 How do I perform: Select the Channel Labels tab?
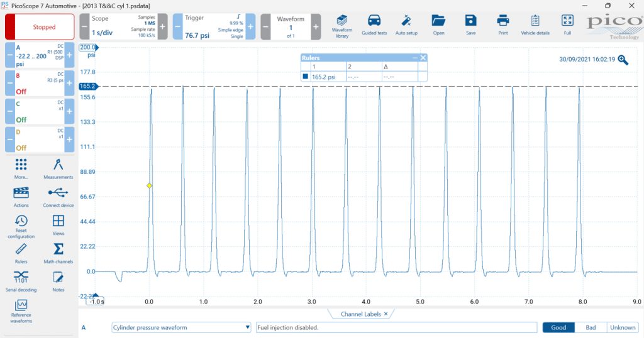[x=360, y=313]
